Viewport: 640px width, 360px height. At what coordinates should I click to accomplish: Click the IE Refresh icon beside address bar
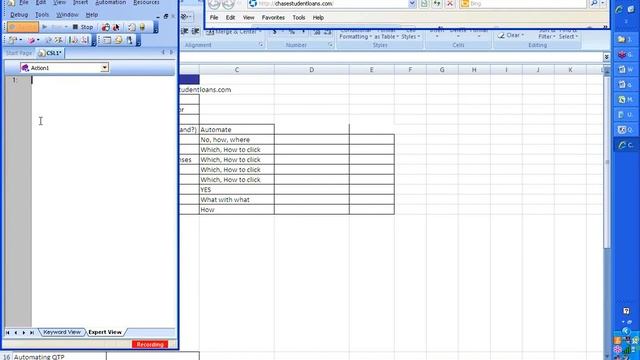[x=437, y=4]
